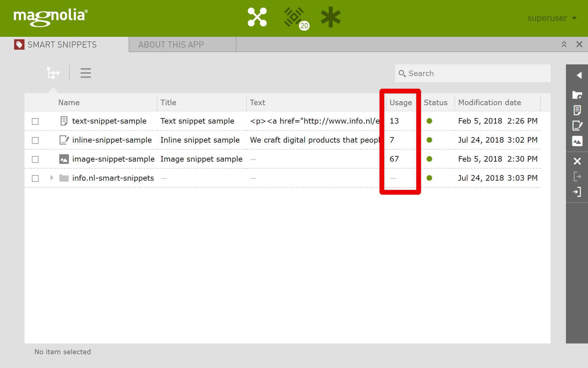Switch to tree view

(53, 73)
